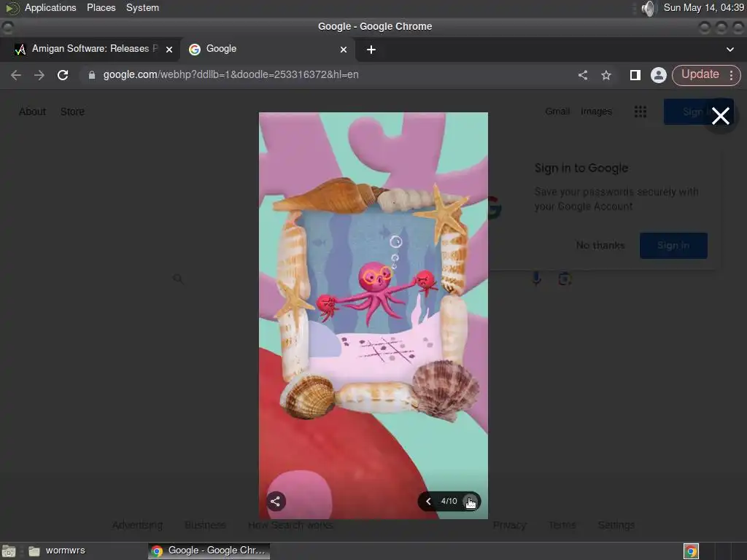Viewport: 747px width, 560px height.
Task: Click the search magnifier icon
Action: coord(178,279)
